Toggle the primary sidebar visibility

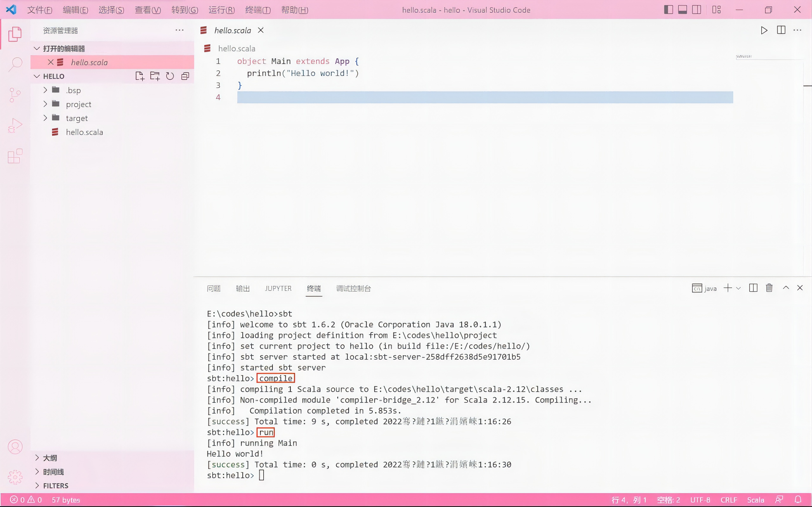click(x=668, y=10)
